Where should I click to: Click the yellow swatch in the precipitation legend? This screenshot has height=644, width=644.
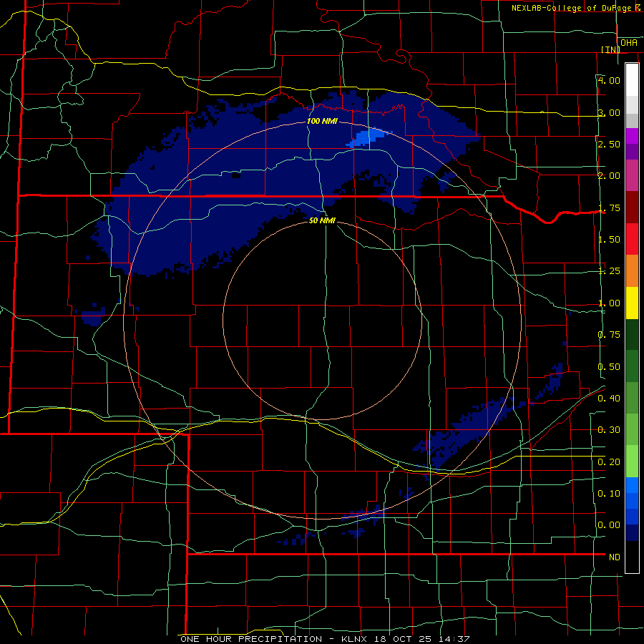point(632,303)
